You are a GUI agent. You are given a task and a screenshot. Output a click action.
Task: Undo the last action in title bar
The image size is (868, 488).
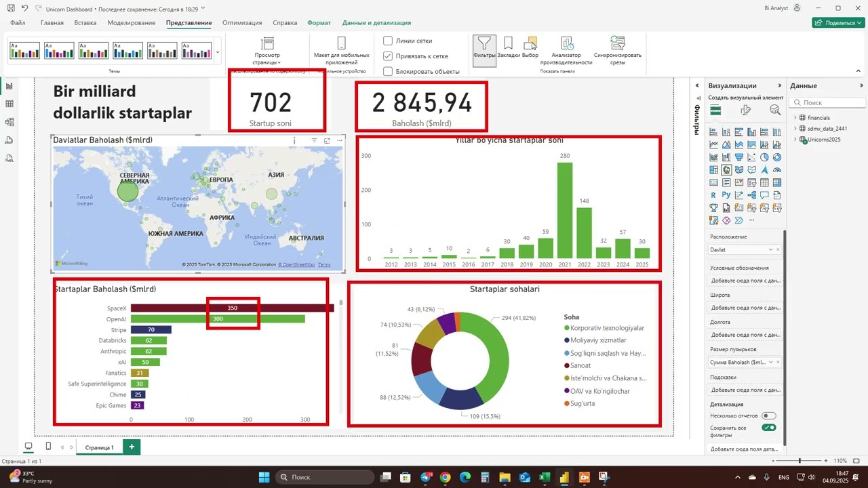point(25,8)
